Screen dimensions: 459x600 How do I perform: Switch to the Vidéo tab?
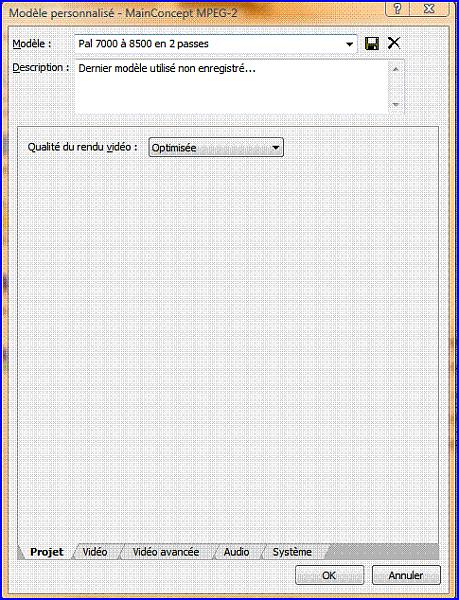point(95,552)
